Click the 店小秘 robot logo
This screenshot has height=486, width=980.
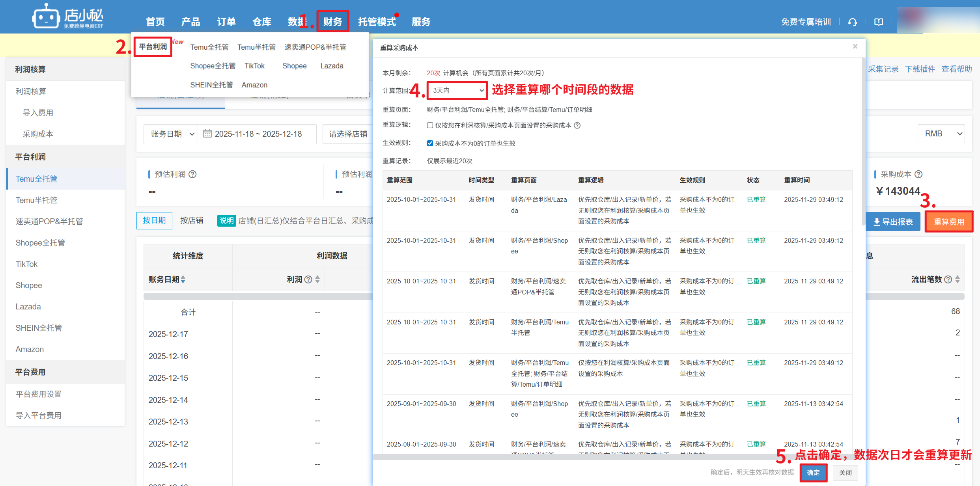(x=46, y=17)
